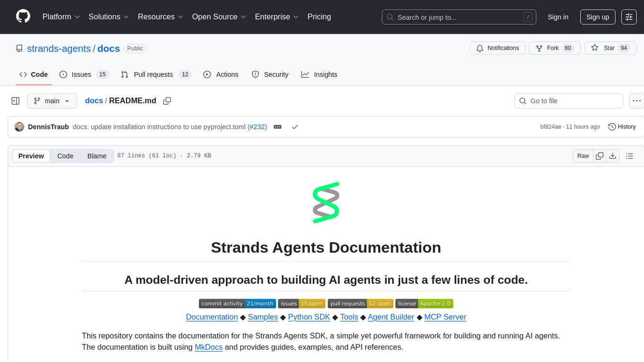
Task: Copy the README.md file path
Action: click(x=167, y=101)
